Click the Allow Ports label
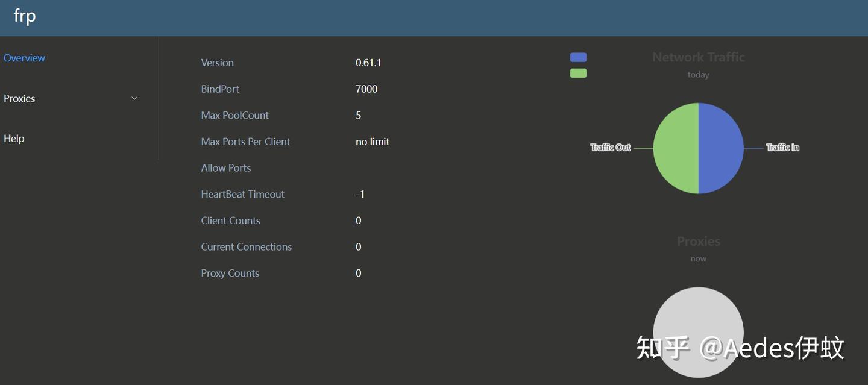868x385 pixels. click(x=226, y=168)
